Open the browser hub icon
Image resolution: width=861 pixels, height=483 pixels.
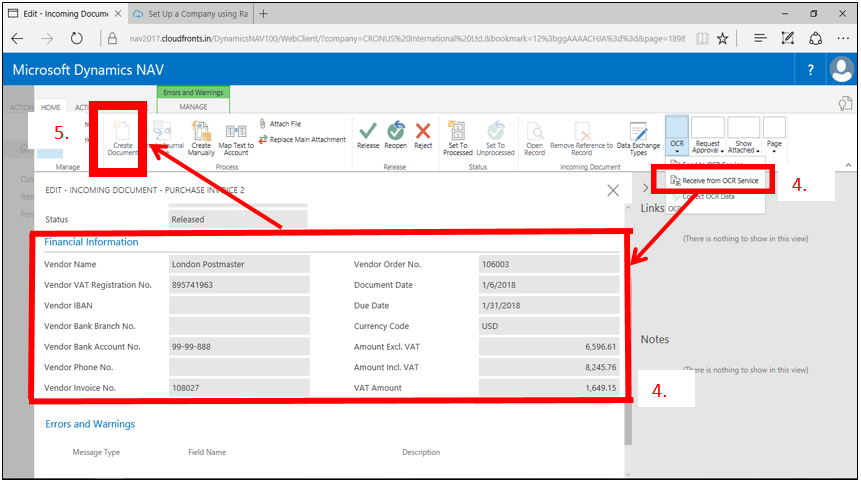pyautogui.click(x=760, y=38)
